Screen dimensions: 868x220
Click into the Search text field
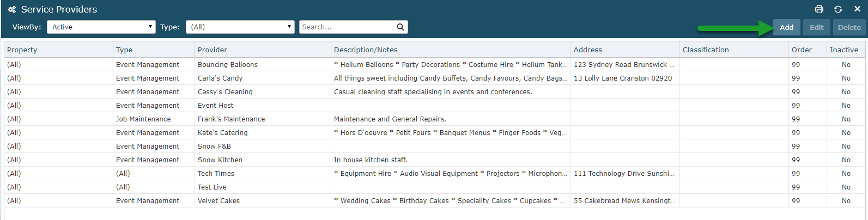pos(347,27)
